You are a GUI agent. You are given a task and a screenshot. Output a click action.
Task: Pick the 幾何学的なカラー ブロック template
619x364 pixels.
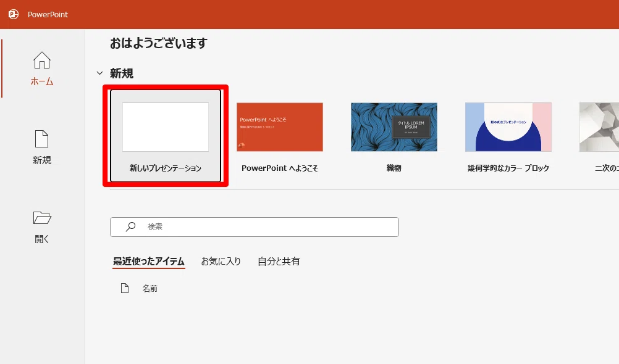point(508,127)
